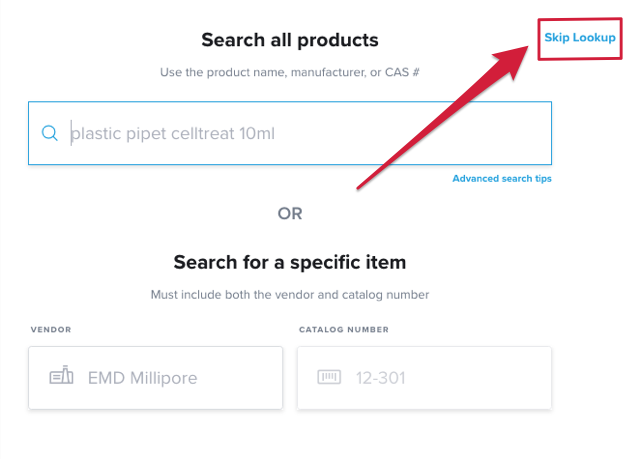The width and height of the screenshot is (641, 459).
Task: Click the 'Must include both the vendor' note
Action: click(x=290, y=295)
